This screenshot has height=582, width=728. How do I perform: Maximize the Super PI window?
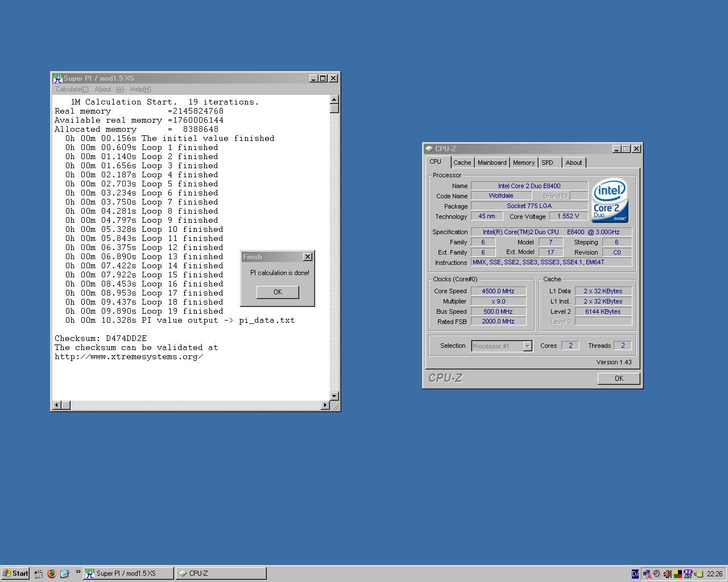pos(322,78)
